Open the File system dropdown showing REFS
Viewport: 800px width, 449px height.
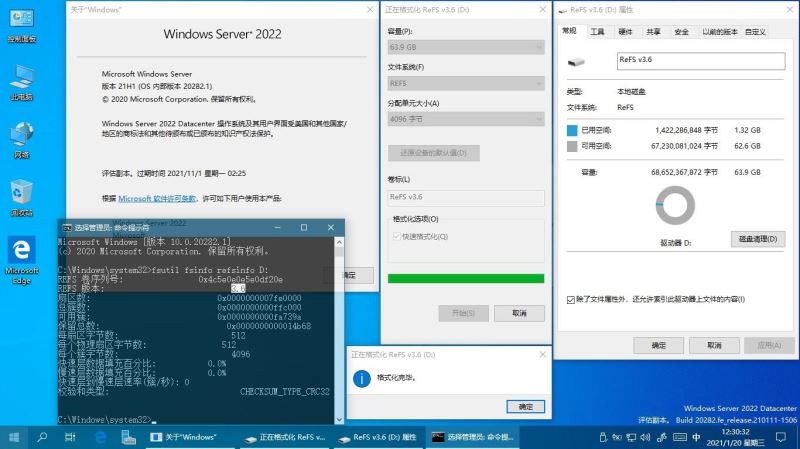click(x=466, y=83)
